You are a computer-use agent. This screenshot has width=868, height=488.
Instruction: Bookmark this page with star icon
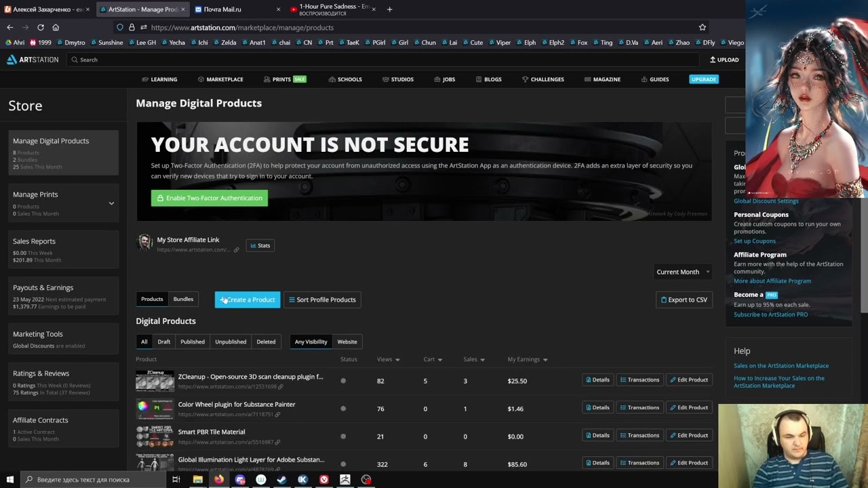pyautogui.click(x=703, y=27)
